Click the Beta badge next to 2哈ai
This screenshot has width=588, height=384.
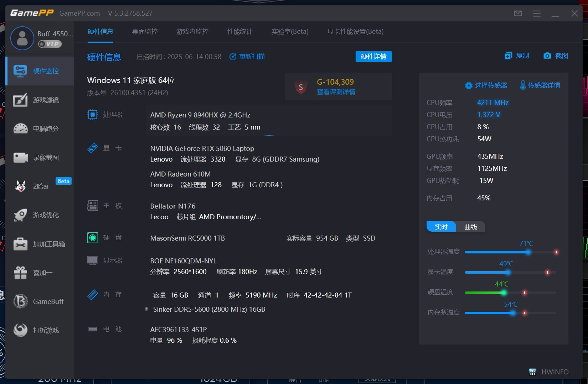63,181
